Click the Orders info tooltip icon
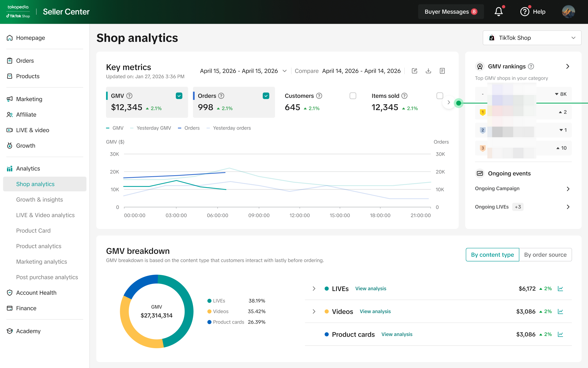This screenshot has height=368, width=588. [221, 96]
